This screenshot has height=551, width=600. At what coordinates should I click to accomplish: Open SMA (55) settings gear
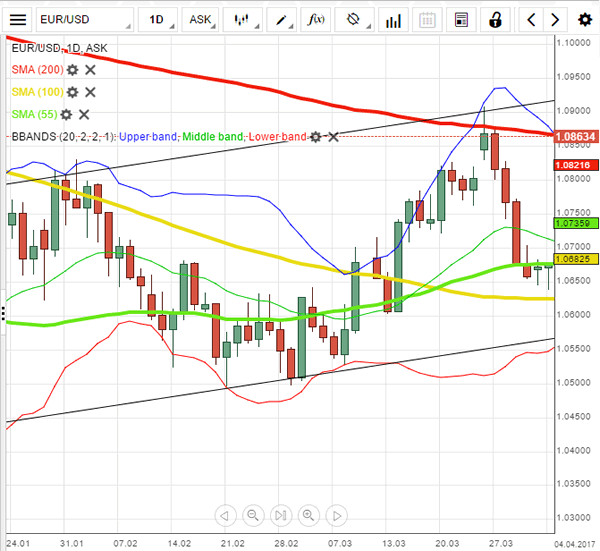[66, 114]
